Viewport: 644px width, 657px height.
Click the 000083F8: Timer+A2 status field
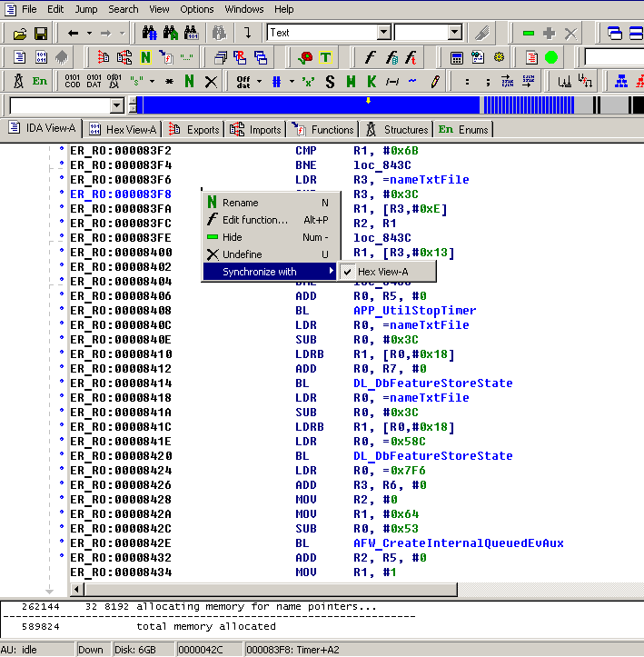click(444, 650)
